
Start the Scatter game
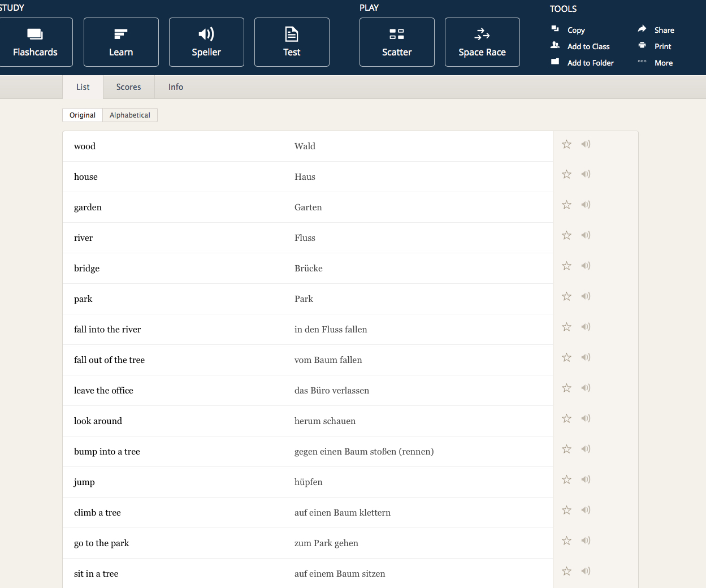click(397, 42)
